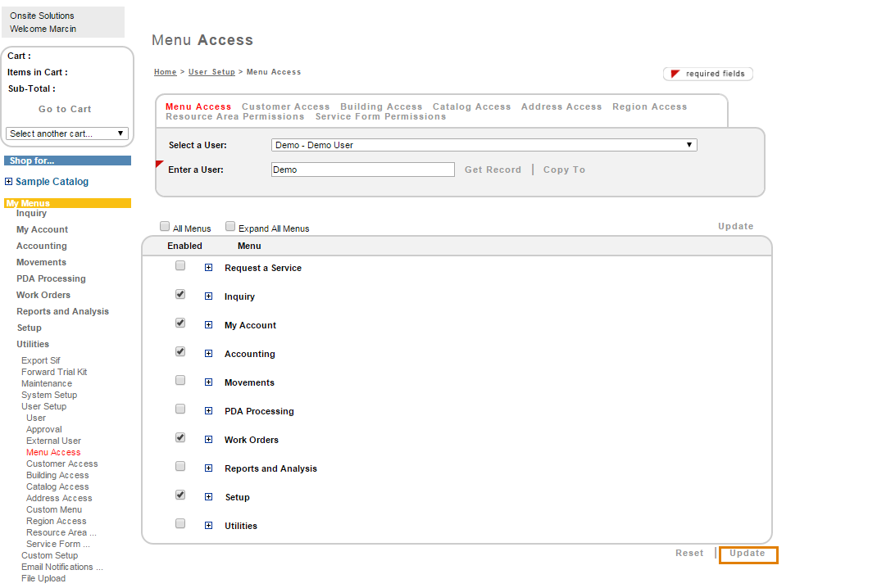Switch to the Customer Access tab
This screenshot has width=877, height=588.
click(285, 106)
